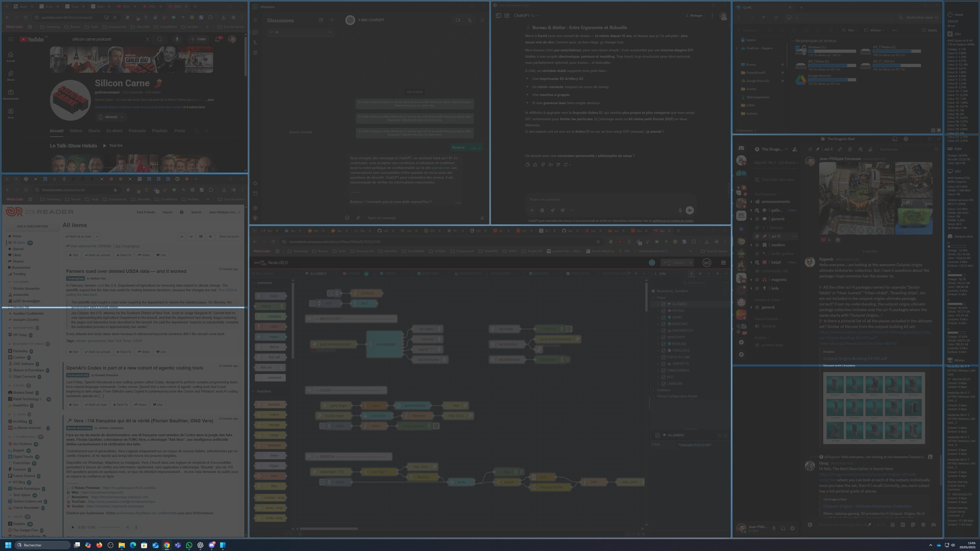
Task: Open Node-RED debug messages sidebar tab (bug icon)
Action: (717, 274)
